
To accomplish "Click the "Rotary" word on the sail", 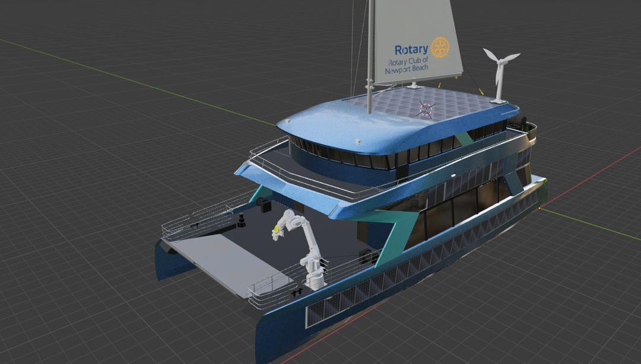I will point(411,50).
